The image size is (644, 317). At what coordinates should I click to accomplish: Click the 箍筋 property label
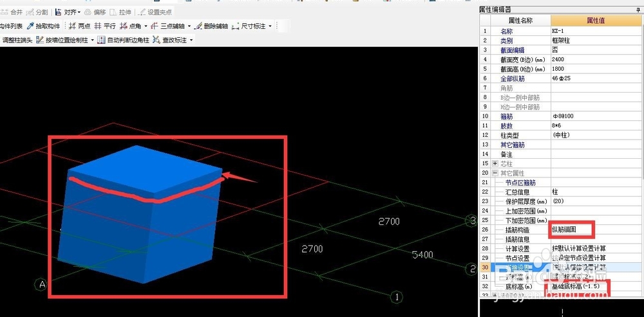[x=506, y=116]
